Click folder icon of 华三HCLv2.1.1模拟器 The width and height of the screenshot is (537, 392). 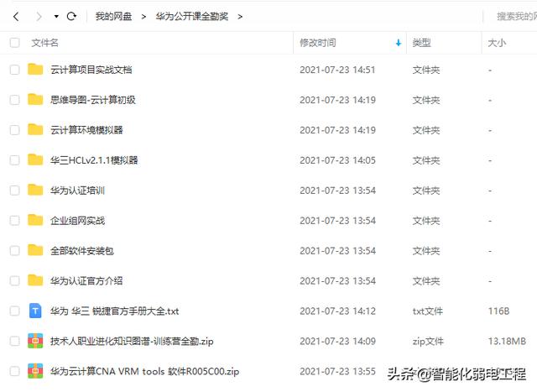pos(35,159)
